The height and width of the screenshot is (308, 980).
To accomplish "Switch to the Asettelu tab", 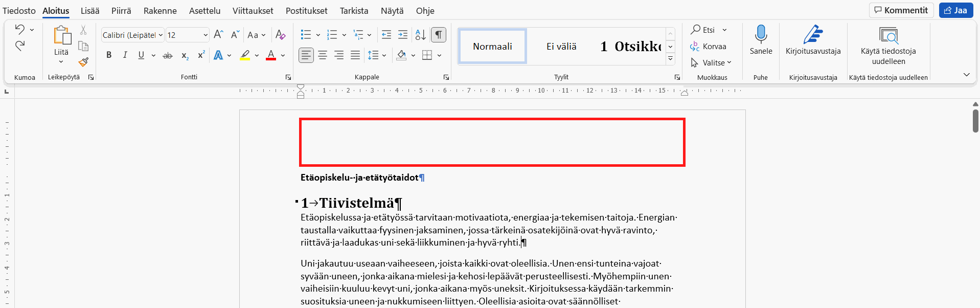I will tap(204, 10).
